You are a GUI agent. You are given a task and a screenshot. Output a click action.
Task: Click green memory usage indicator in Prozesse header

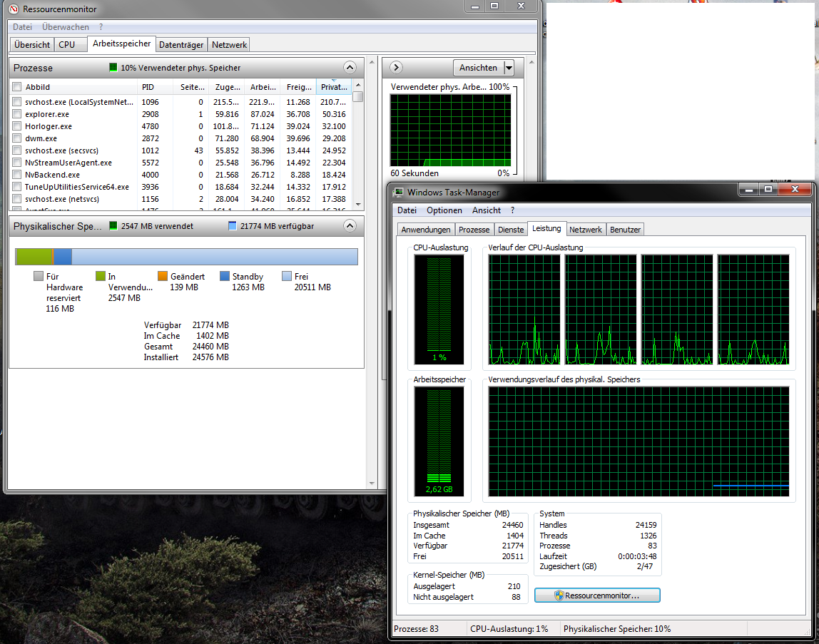pyautogui.click(x=113, y=67)
